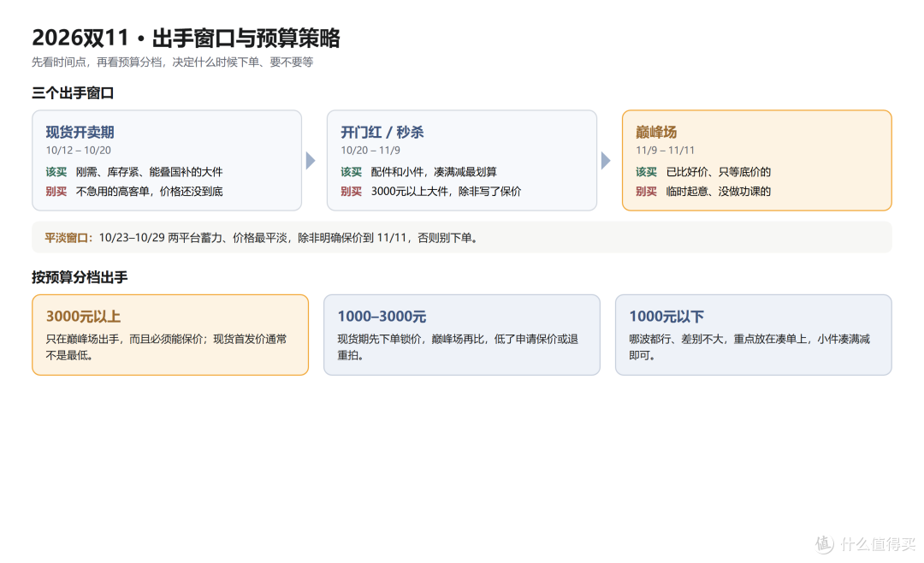The image size is (924, 563).
Task: Click the "该买" label in the 现货开卖期 card
Action: click(x=56, y=172)
